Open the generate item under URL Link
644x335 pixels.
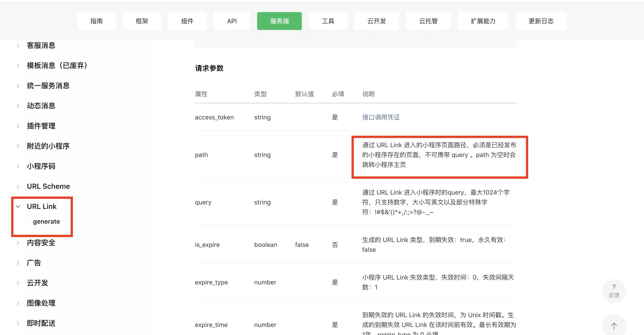point(46,221)
